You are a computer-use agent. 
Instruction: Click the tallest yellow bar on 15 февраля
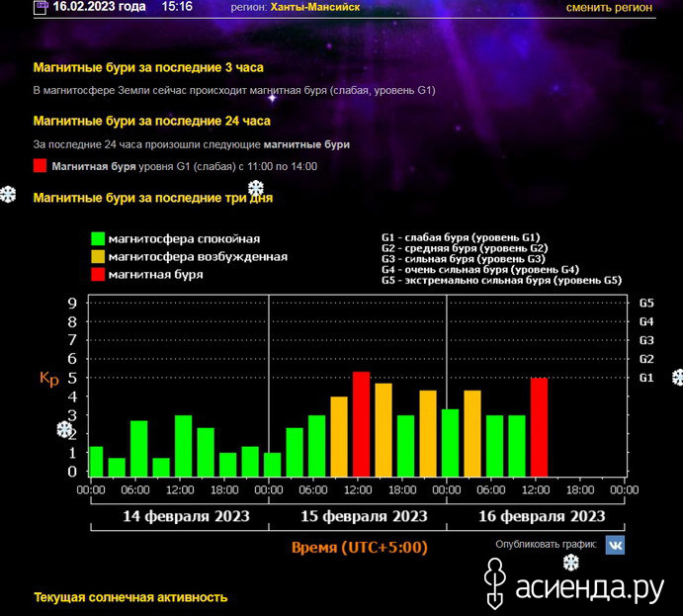coord(384,430)
